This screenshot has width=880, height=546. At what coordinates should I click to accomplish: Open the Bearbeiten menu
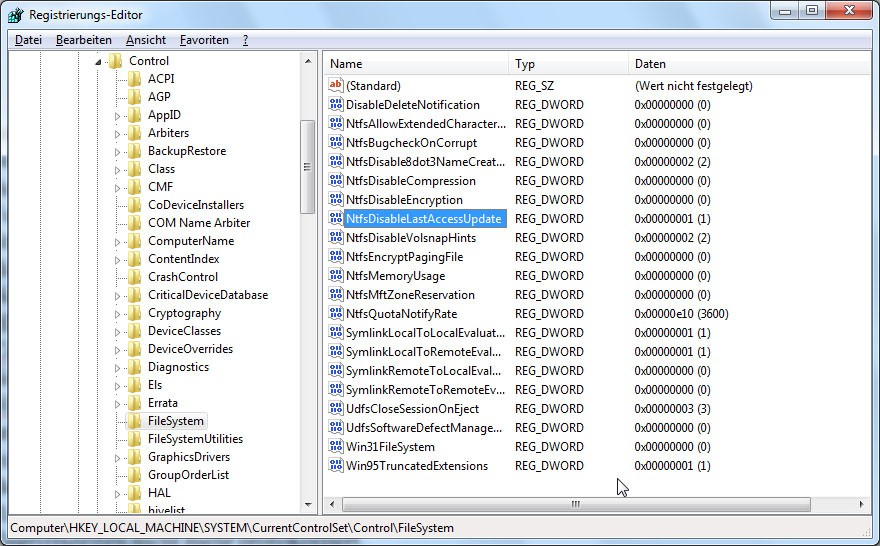(84, 40)
